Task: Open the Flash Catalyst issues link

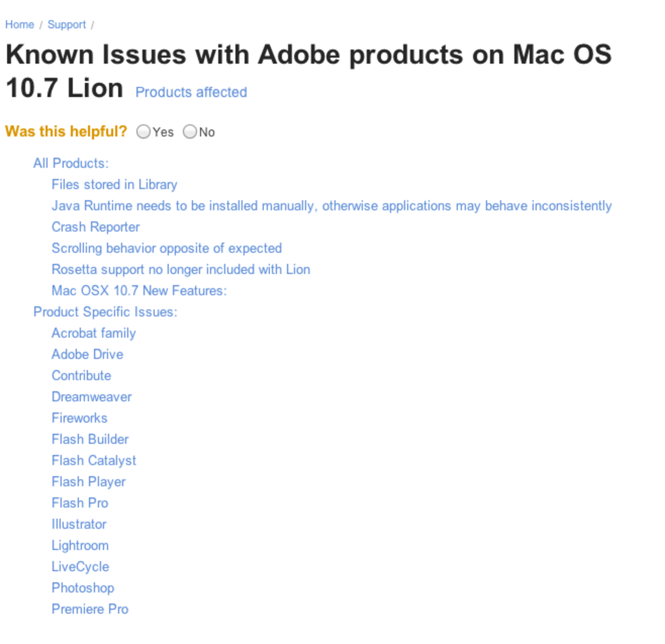Action: click(94, 461)
